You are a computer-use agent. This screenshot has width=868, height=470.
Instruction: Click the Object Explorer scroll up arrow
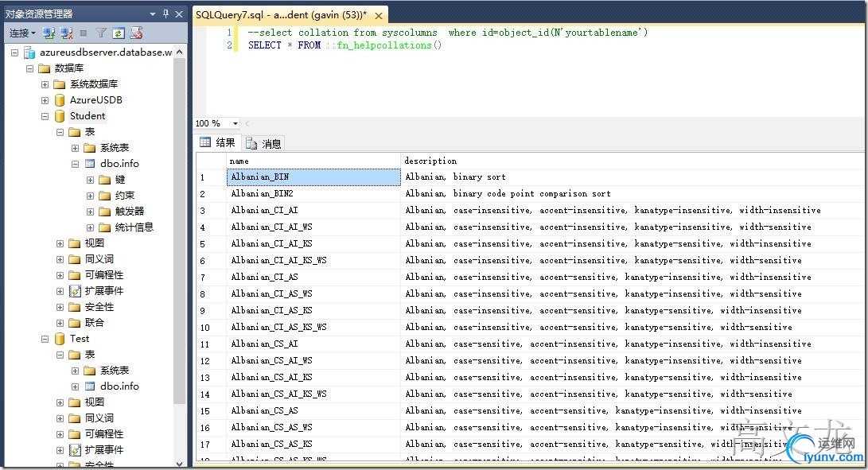coord(179,52)
